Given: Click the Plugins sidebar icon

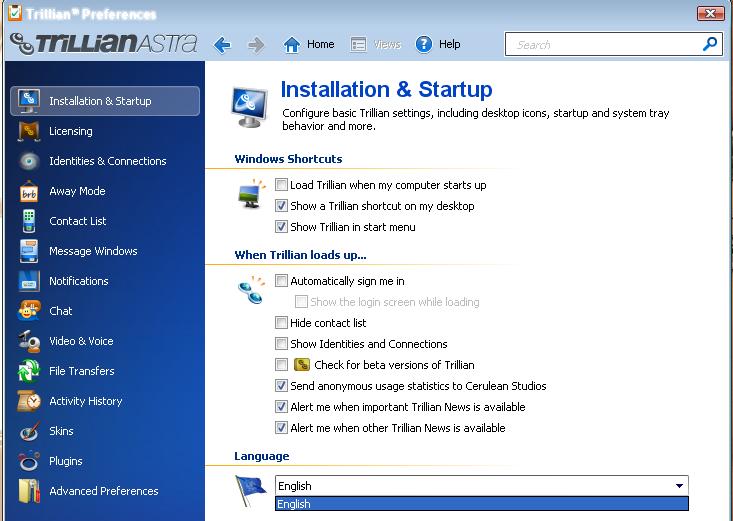Looking at the screenshot, I should pyautogui.click(x=29, y=461).
